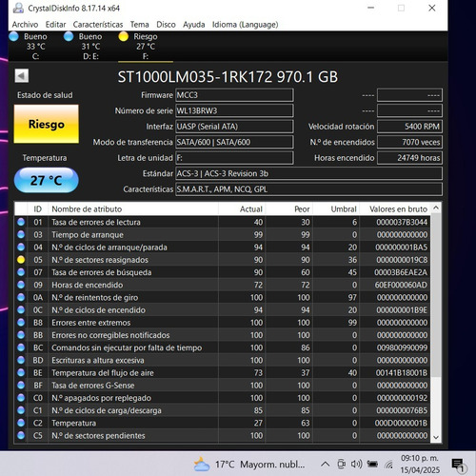Click the status dot of Horas de encendido row

(21, 285)
